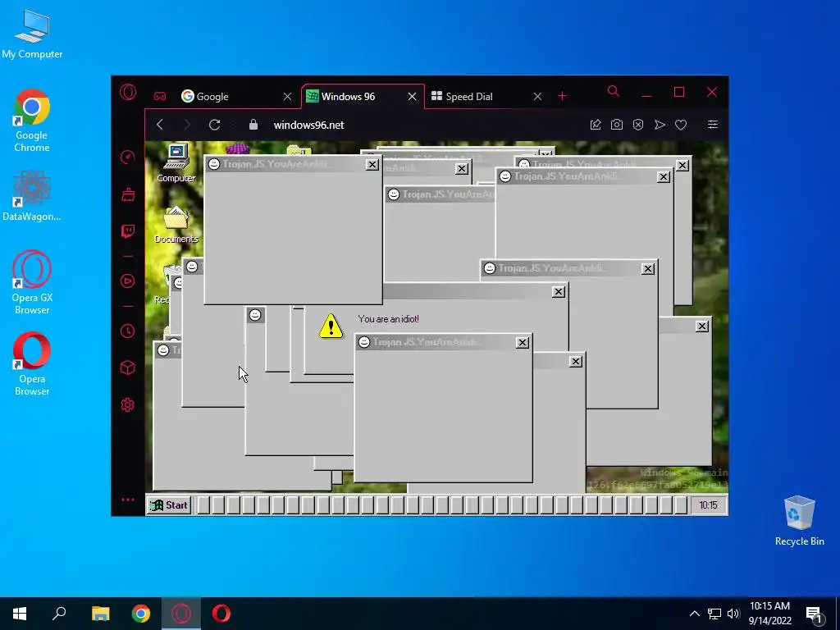Click the network tray icon

pyautogui.click(x=714, y=614)
